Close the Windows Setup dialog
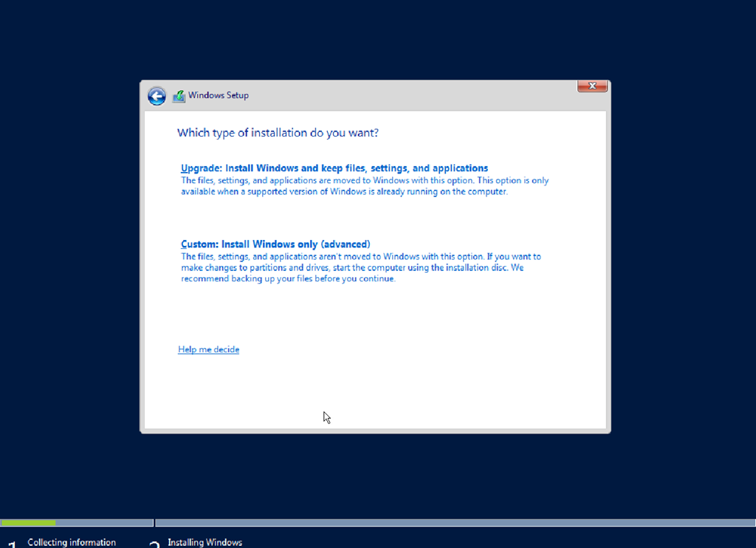This screenshot has height=548, width=756. click(592, 86)
